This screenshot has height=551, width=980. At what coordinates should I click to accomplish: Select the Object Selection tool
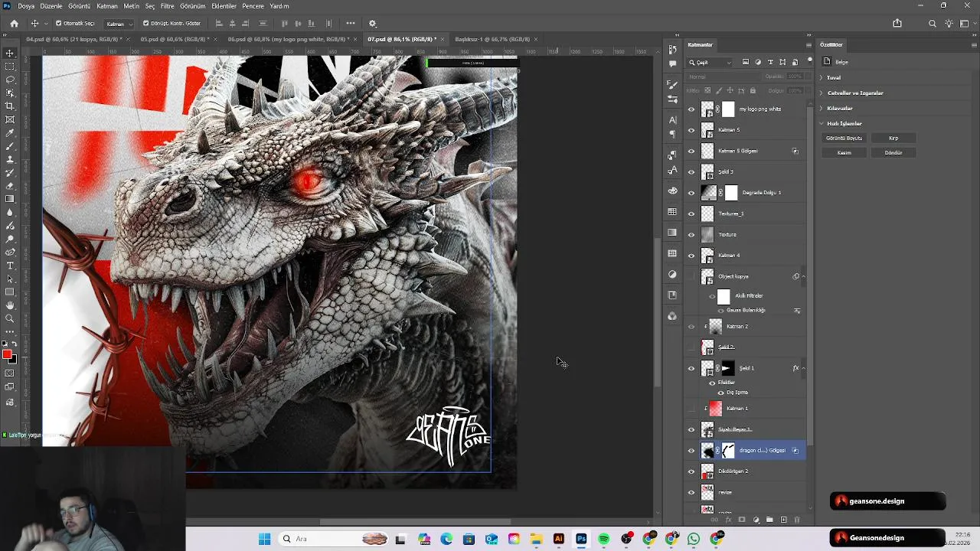click(10, 93)
